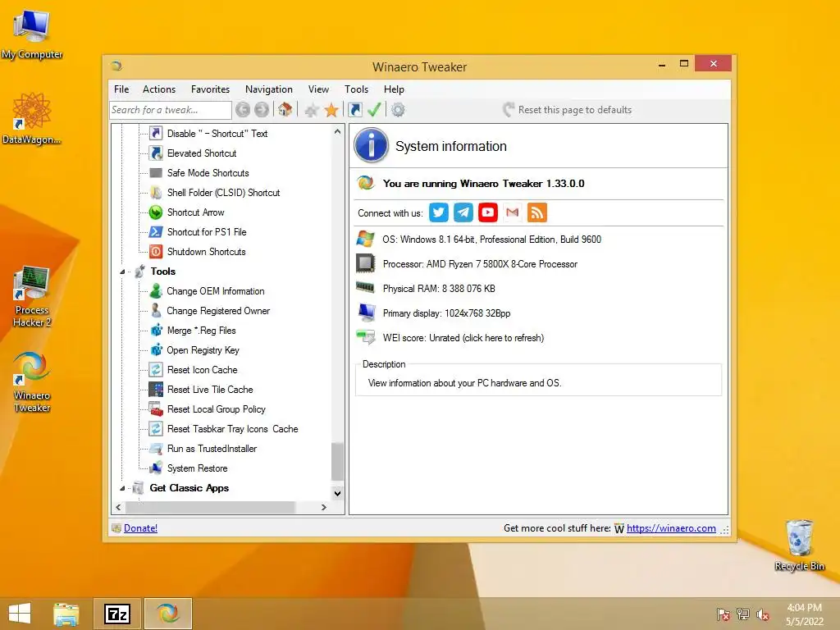This screenshot has height=630, width=840.
Task: Open the Gmail contact icon
Action: tap(513, 212)
